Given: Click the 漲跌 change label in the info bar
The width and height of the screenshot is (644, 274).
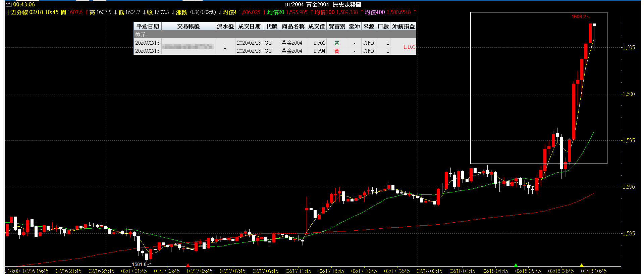Looking at the screenshot, I should point(181,12).
